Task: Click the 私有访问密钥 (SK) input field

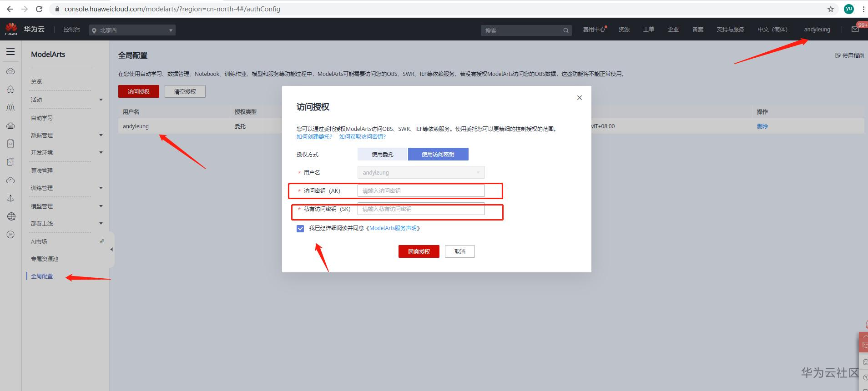Action: [421, 209]
